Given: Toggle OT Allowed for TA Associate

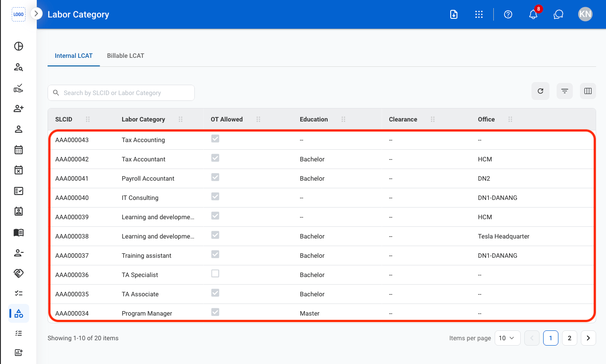Looking at the screenshot, I should tap(215, 293).
